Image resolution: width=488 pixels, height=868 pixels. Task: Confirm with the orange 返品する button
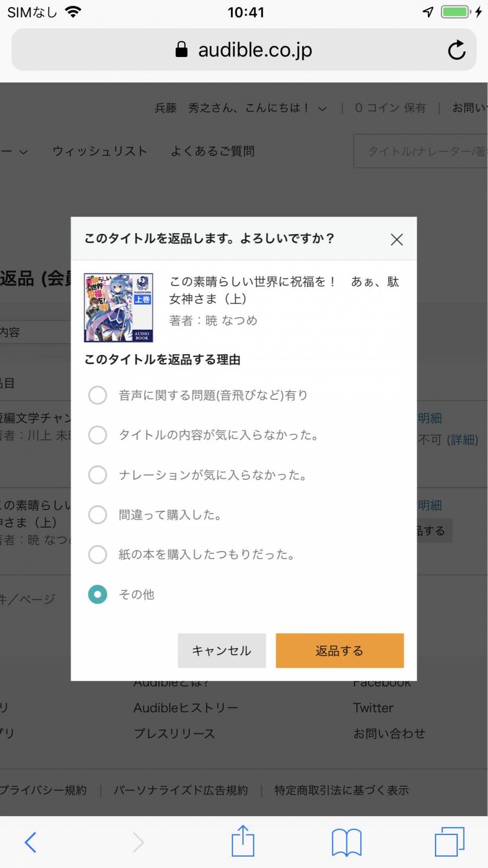pos(340,650)
